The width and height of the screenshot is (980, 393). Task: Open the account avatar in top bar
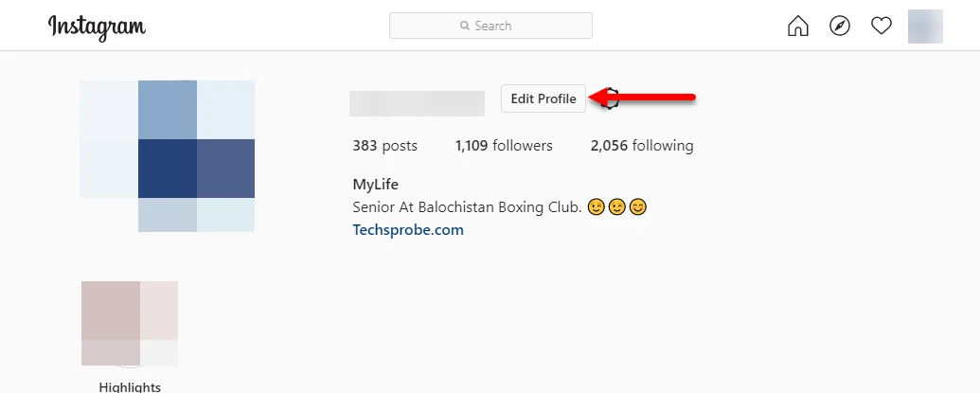(925, 27)
